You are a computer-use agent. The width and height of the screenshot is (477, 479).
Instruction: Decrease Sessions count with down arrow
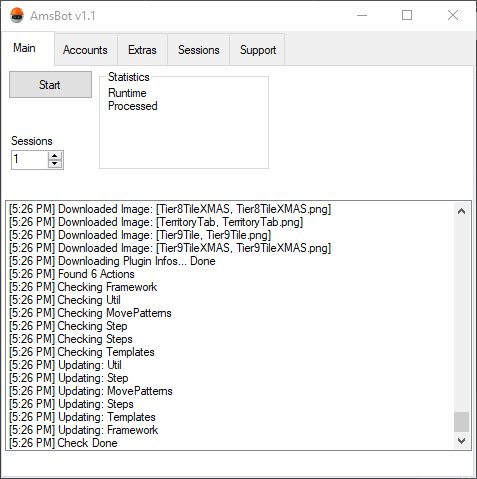click(x=55, y=163)
